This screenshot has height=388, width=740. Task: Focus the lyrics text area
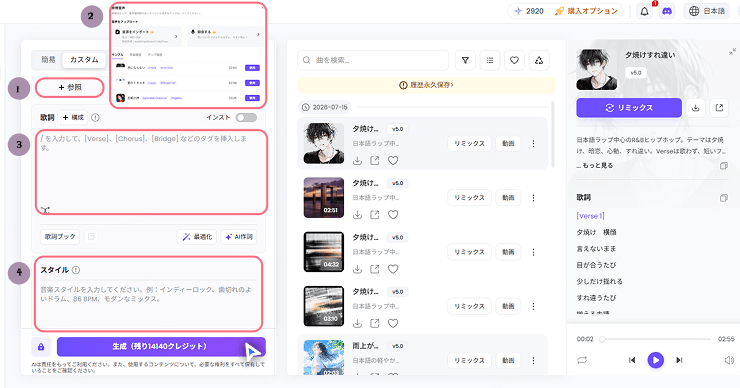point(151,172)
